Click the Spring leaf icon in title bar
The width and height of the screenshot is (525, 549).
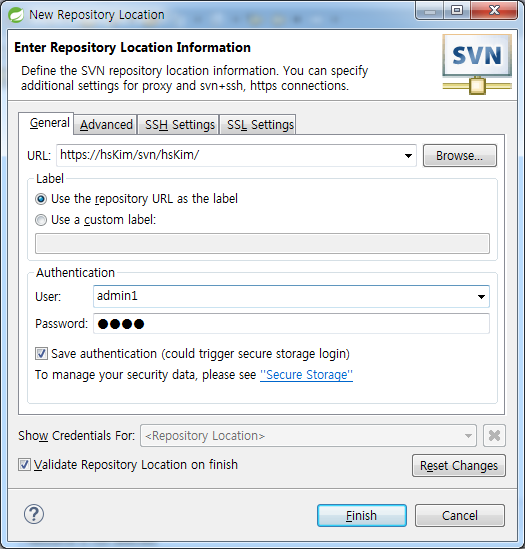click(16, 15)
